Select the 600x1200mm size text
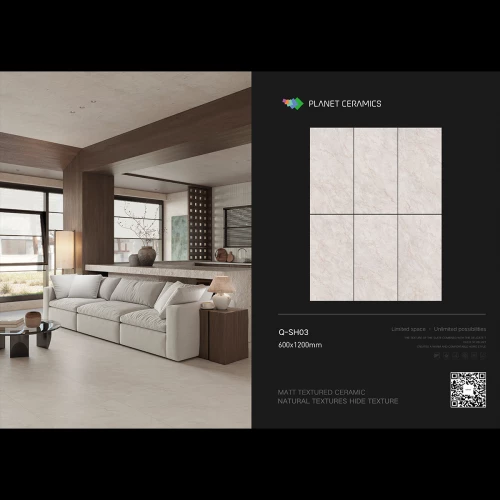The height and width of the screenshot is (500, 500). [x=300, y=345]
